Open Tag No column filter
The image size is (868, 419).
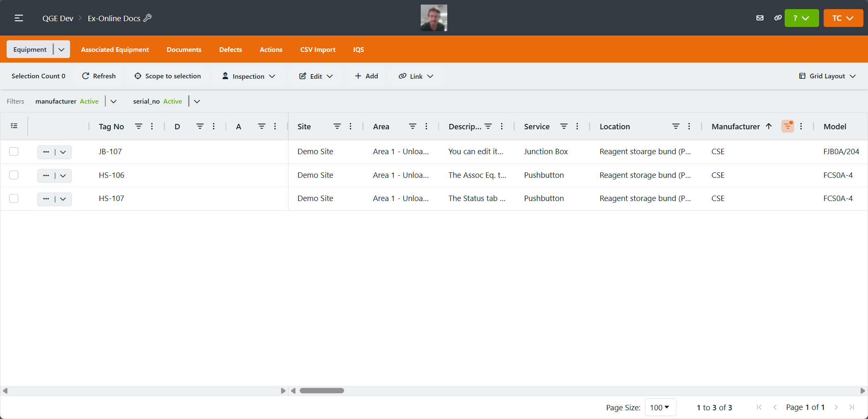click(139, 126)
